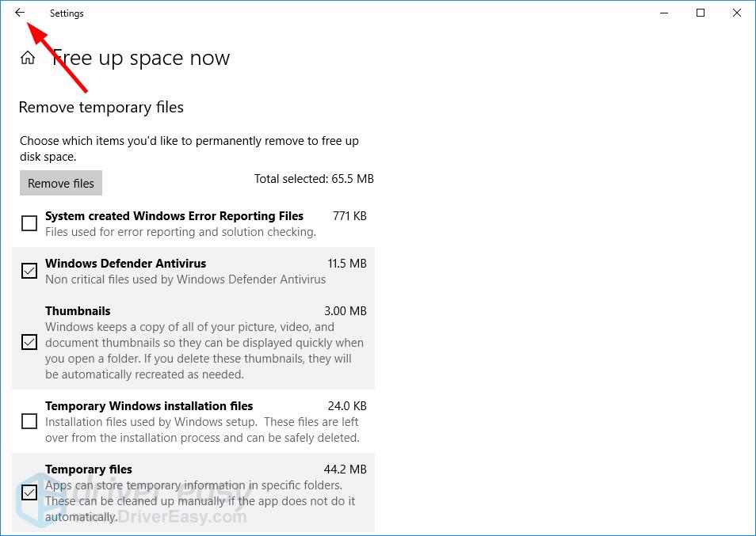
Task: Click the back arrow in the title bar
Action: click(x=20, y=13)
